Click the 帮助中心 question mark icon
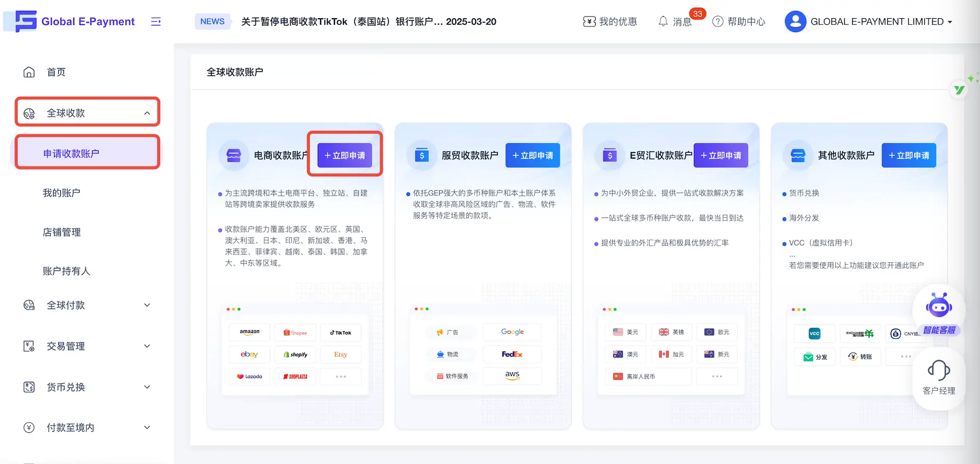The height and width of the screenshot is (464, 980). (718, 21)
